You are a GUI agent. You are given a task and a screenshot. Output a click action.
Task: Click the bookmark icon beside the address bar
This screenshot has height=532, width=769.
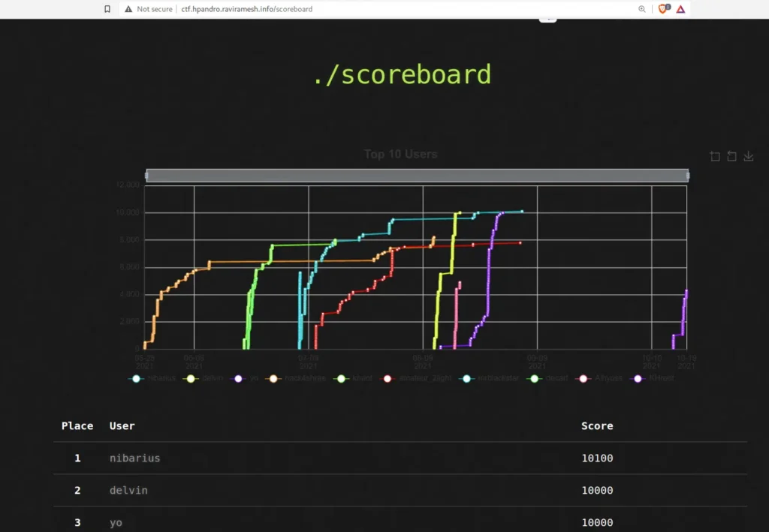[107, 9]
